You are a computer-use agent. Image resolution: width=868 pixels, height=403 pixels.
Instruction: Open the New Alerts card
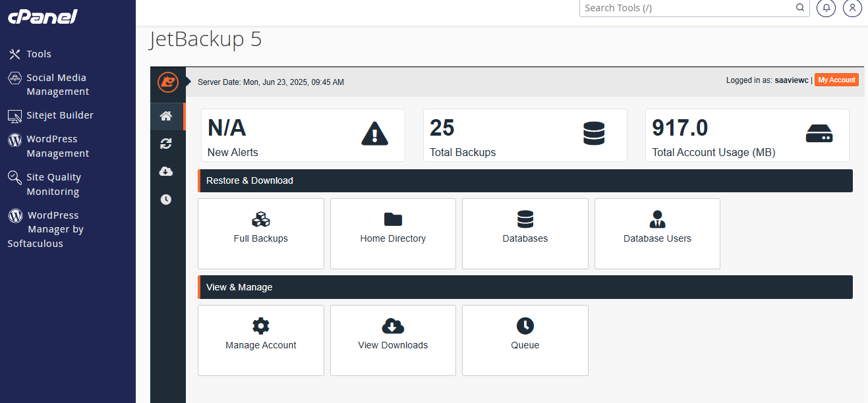(303, 136)
